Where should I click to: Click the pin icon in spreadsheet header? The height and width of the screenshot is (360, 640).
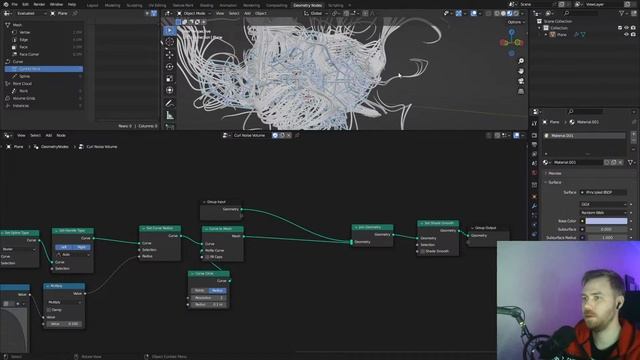point(75,13)
